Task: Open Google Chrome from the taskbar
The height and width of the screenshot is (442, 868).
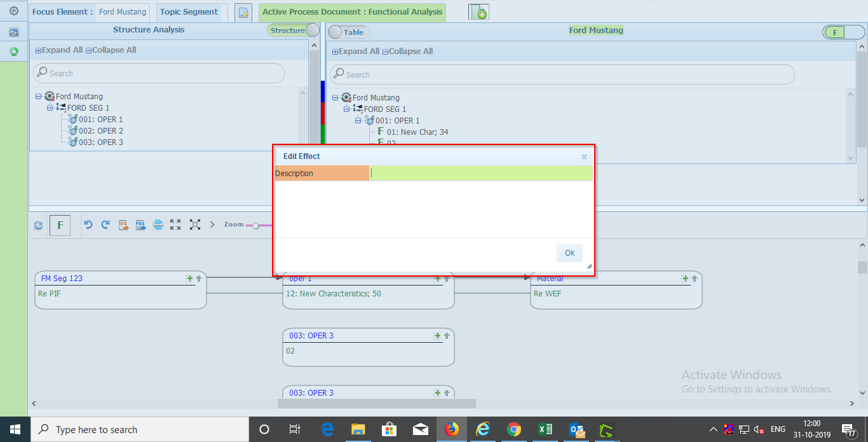Action: click(x=514, y=429)
